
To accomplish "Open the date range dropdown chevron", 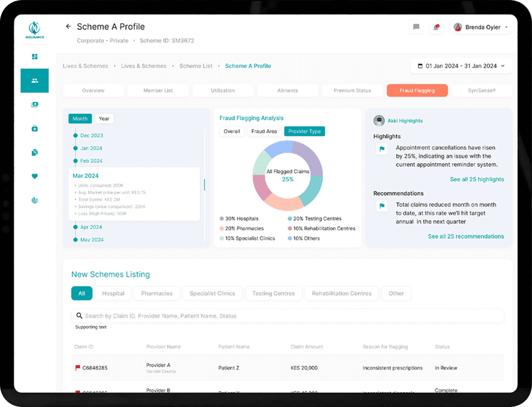I will [x=503, y=66].
